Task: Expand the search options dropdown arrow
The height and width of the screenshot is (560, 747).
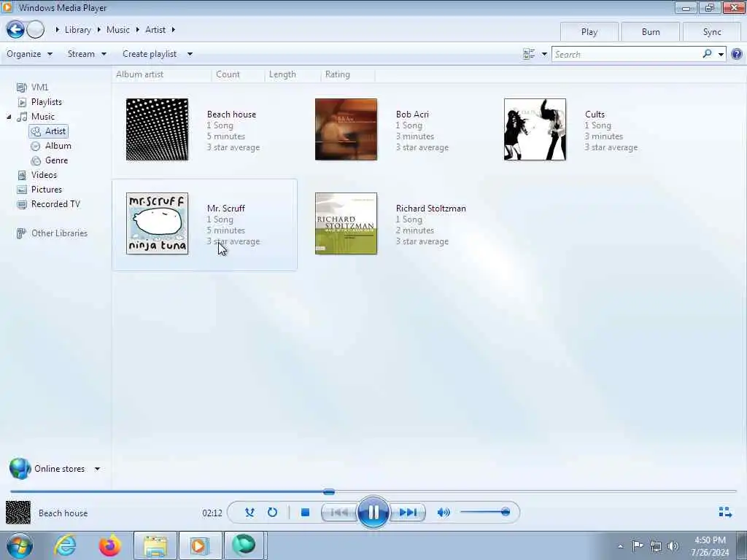Action: tap(721, 54)
